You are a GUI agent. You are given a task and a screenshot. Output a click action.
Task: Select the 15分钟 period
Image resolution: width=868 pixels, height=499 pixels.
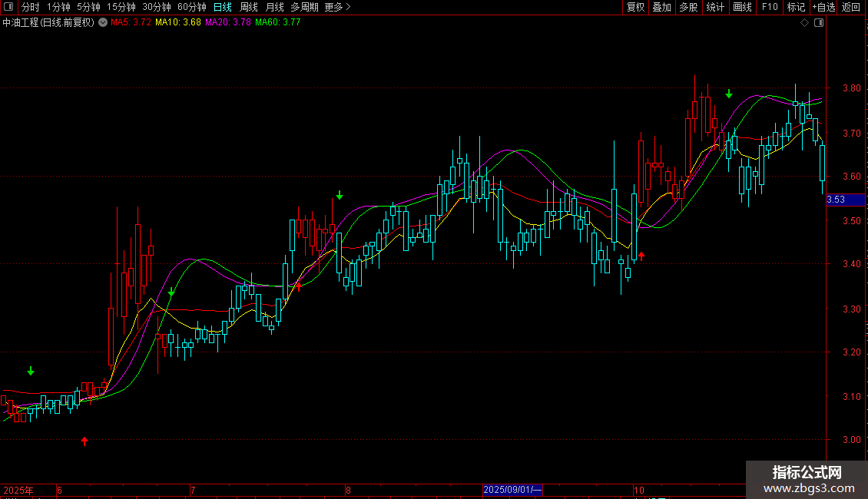pos(121,7)
